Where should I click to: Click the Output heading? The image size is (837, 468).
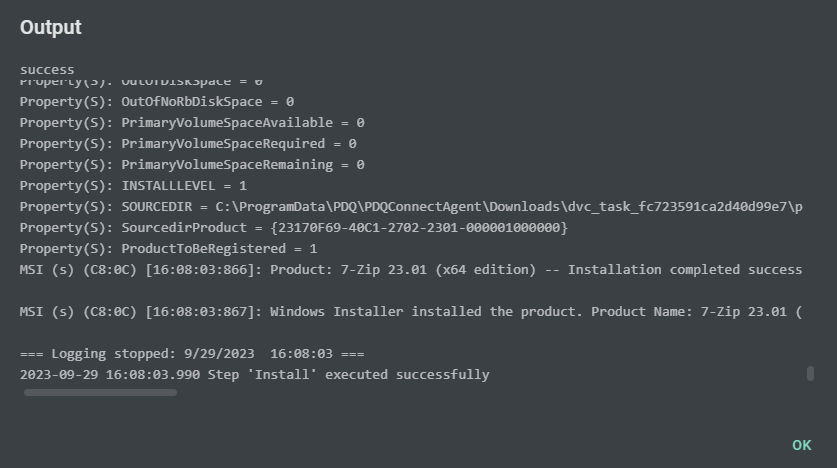click(51, 27)
